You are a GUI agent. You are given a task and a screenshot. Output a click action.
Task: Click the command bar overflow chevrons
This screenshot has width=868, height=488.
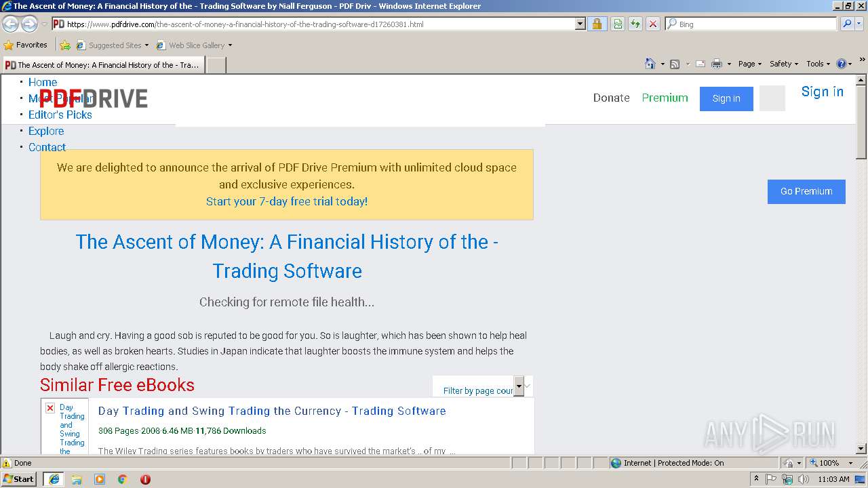[862, 61]
